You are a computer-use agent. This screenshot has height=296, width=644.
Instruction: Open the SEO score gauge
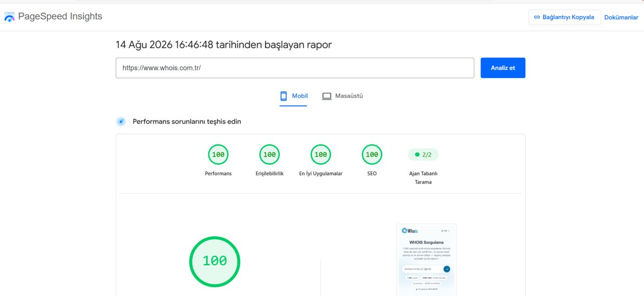pos(372,155)
